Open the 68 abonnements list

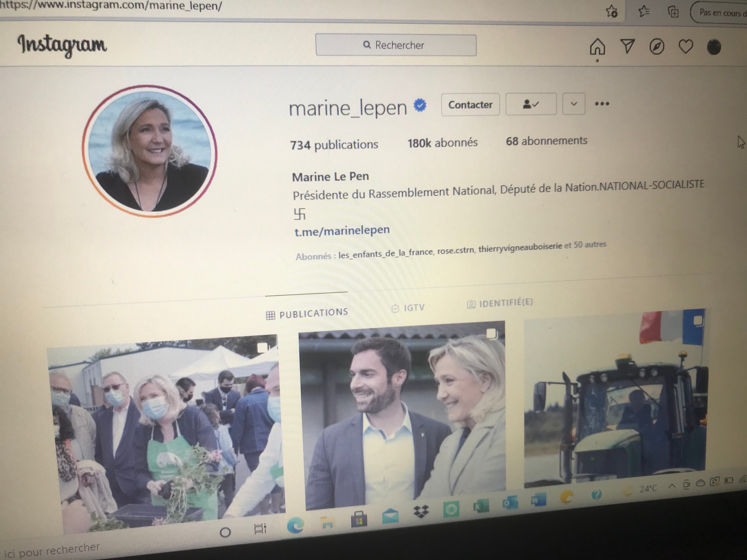click(546, 141)
